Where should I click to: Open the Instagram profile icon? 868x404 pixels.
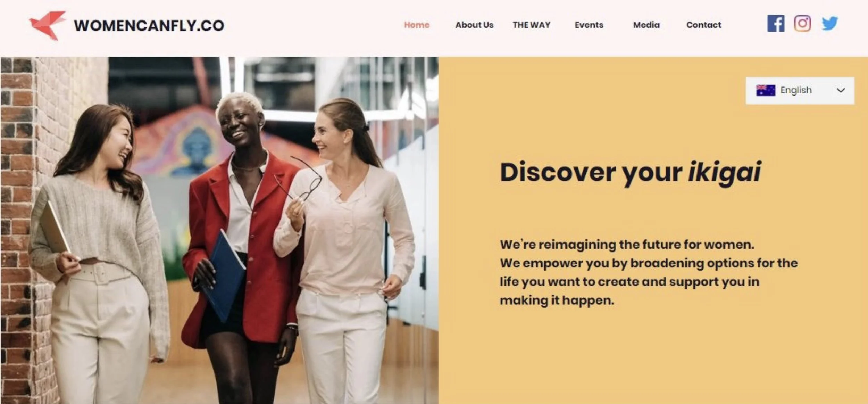click(802, 24)
